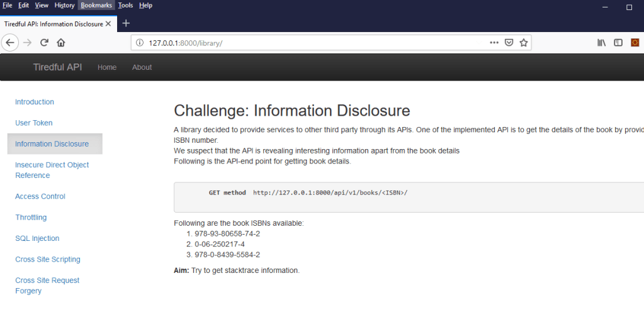Viewport: 644px width, 317px height.
Task: Open the Throttling challenge in sidebar
Action: coord(31,217)
